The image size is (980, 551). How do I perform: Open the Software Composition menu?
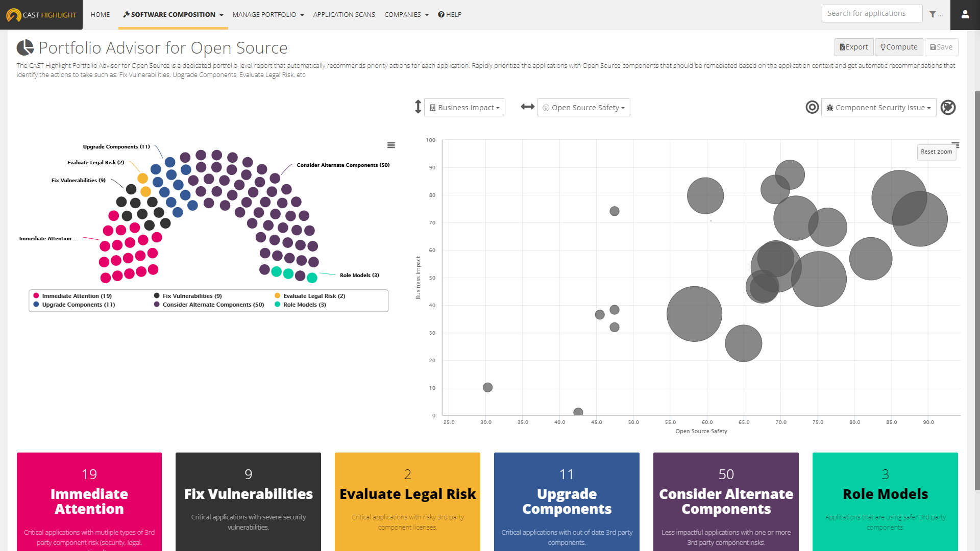173,15
